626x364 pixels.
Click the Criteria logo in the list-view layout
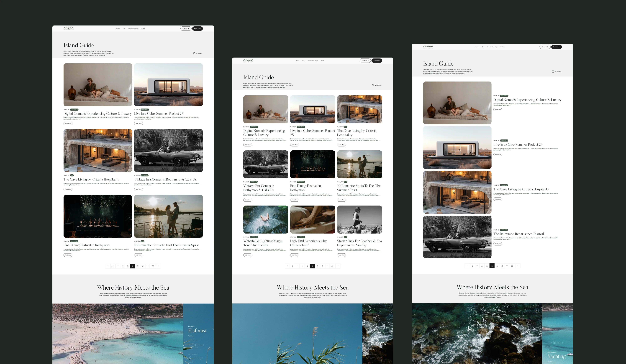point(428,47)
